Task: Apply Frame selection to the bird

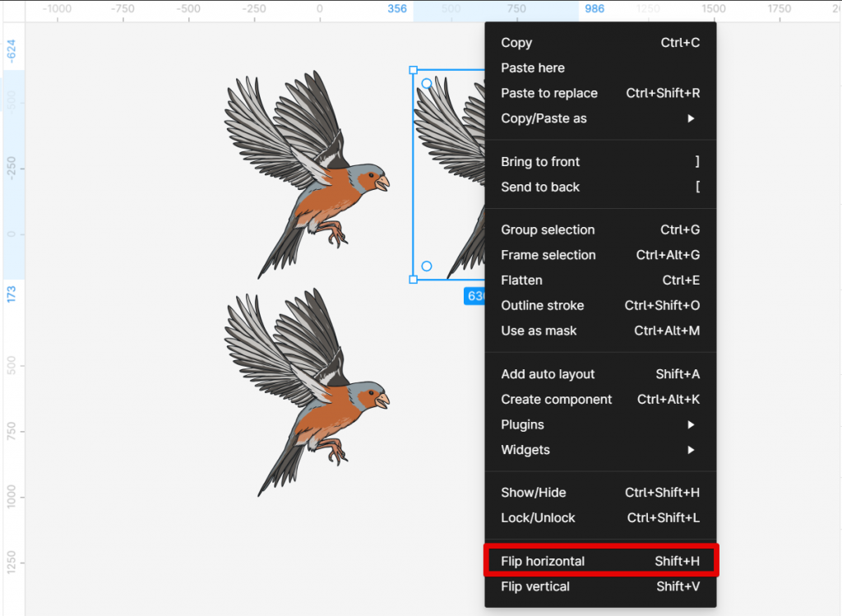Action: tap(548, 255)
